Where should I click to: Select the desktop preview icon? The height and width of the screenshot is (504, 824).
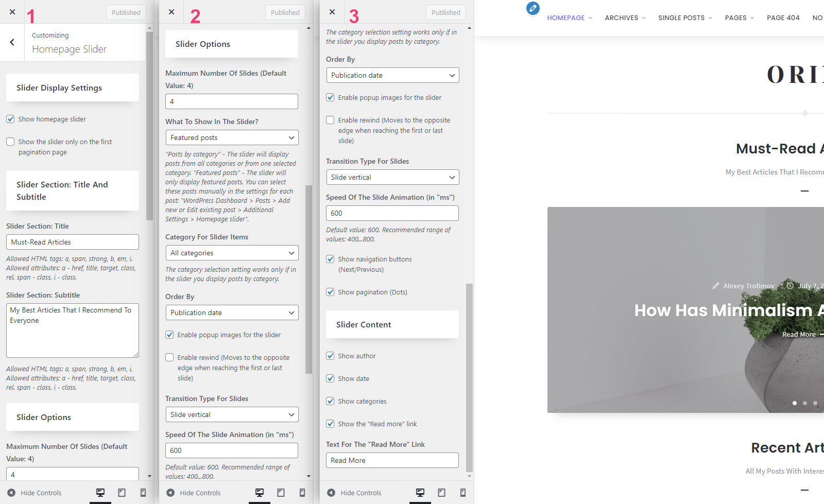[100, 493]
